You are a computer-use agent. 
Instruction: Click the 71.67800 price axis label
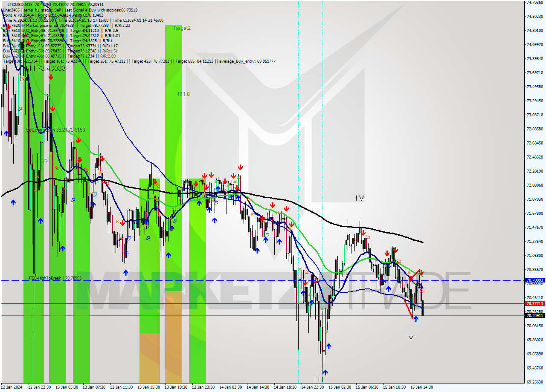535,213
